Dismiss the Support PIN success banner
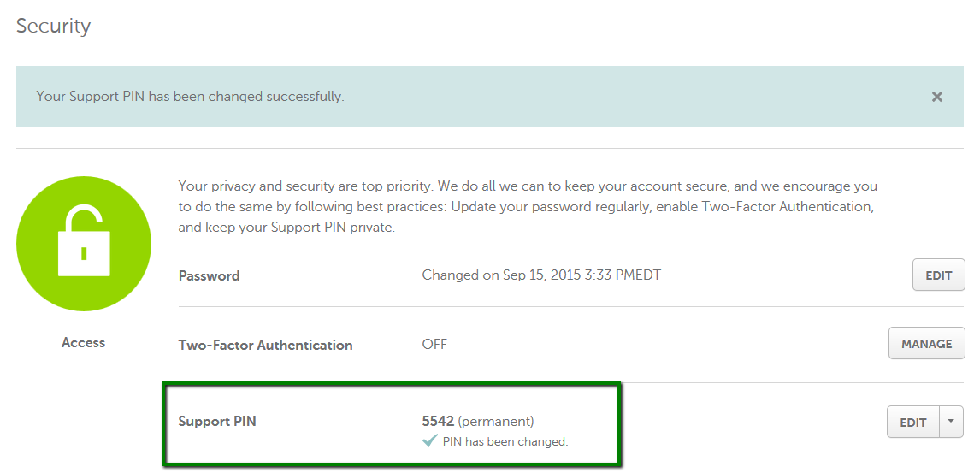The image size is (980, 473). tap(937, 97)
